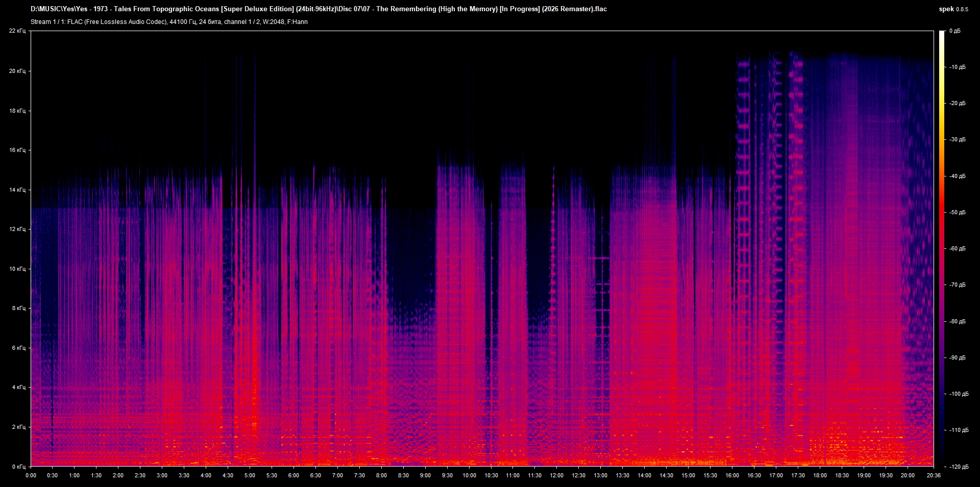Click the 20 кГц frequency label

17,71
